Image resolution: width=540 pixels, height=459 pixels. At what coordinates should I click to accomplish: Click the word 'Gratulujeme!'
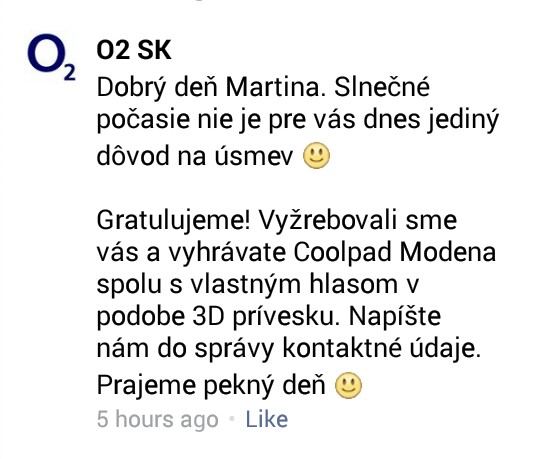click(x=175, y=221)
